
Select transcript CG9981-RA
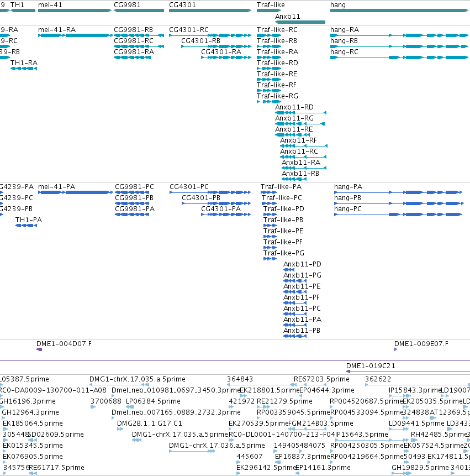coord(132,57)
